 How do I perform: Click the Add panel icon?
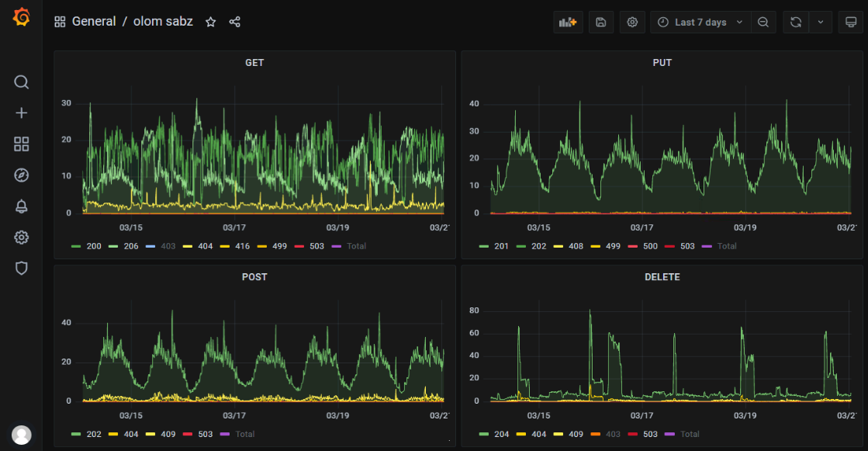tap(568, 23)
